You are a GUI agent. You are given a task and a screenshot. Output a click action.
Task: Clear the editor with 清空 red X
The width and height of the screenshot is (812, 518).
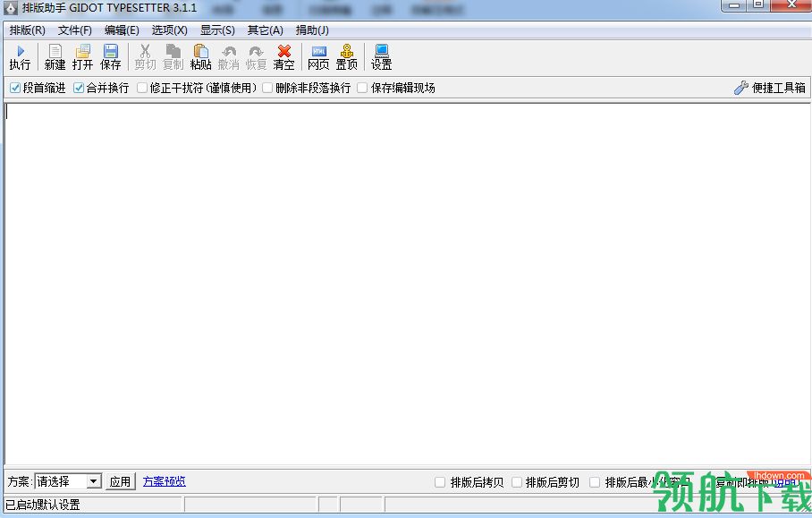pyautogui.click(x=283, y=57)
